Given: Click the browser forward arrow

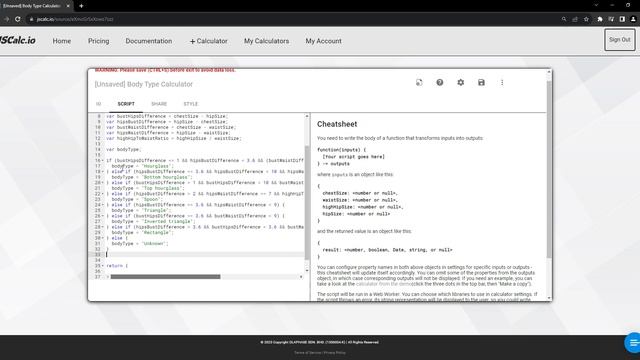Looking at the screenshot, I should [x=6, y=19].
